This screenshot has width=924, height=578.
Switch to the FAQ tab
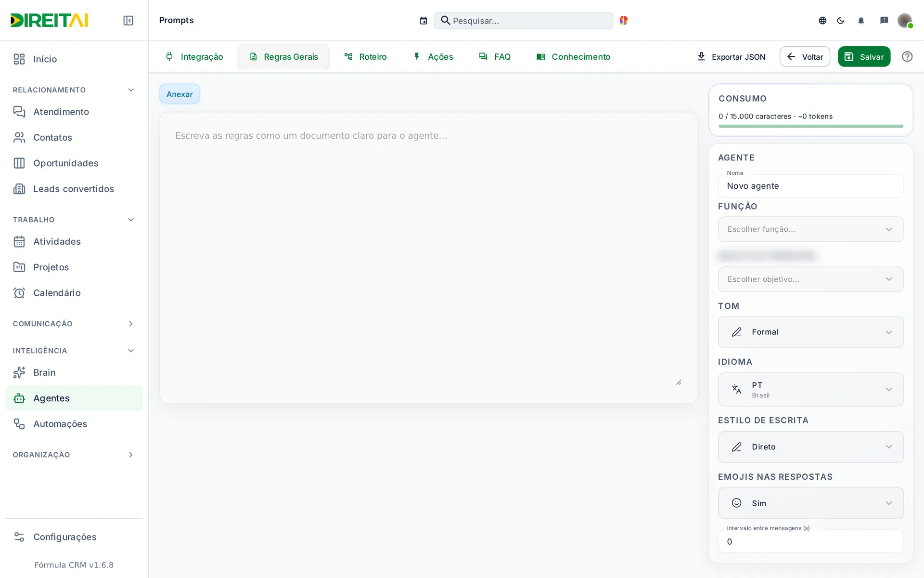(495, 57)
